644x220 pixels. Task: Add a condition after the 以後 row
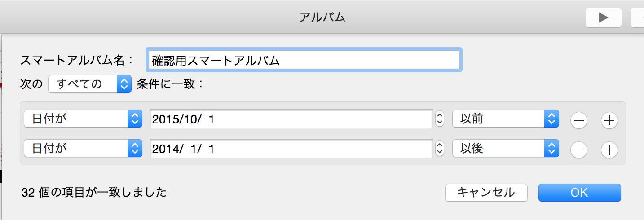pos(609,150)
